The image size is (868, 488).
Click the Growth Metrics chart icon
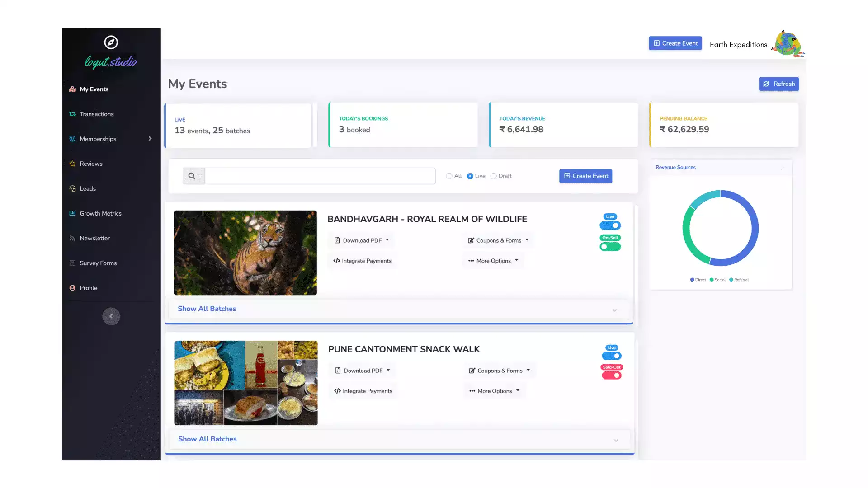click(x=72, y=213)
